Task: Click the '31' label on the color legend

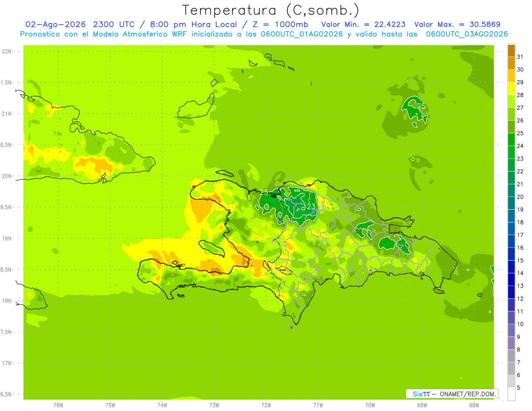Action: pos(520,57)
